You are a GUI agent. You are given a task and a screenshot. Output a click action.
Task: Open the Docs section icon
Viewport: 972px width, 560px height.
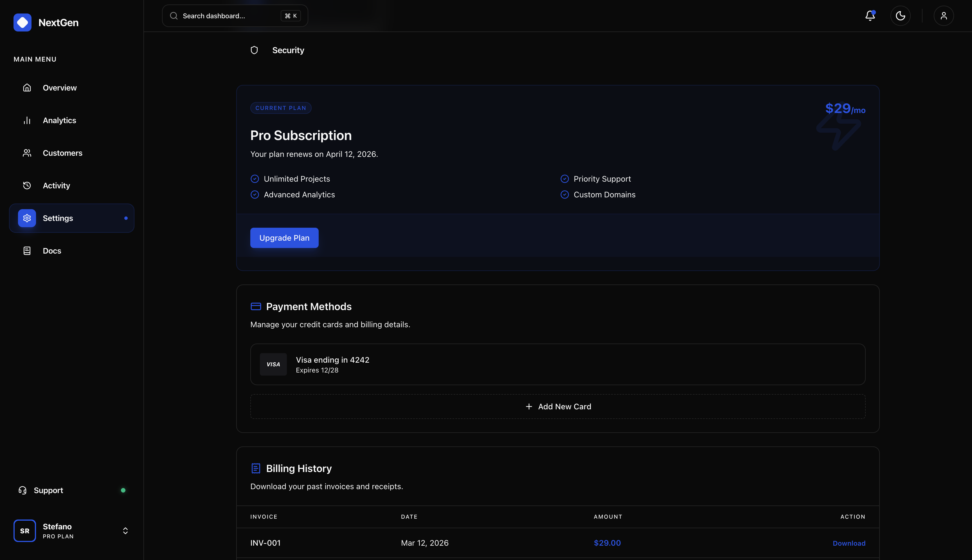27,250
